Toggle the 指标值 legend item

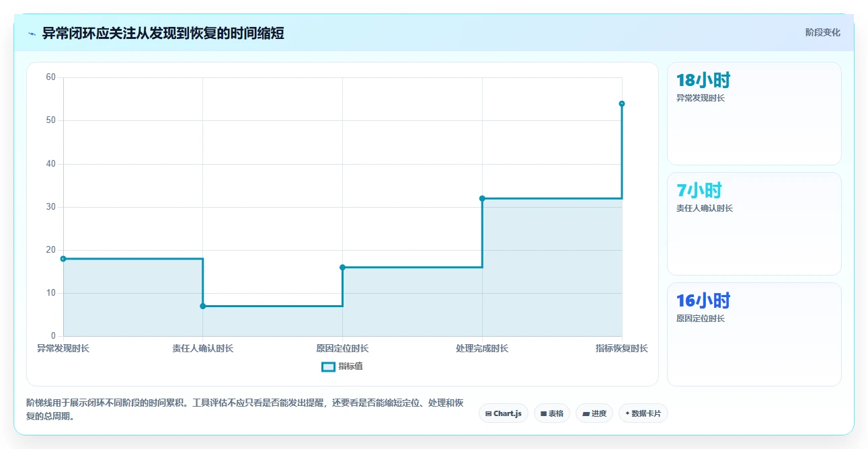tap(342, 366)
